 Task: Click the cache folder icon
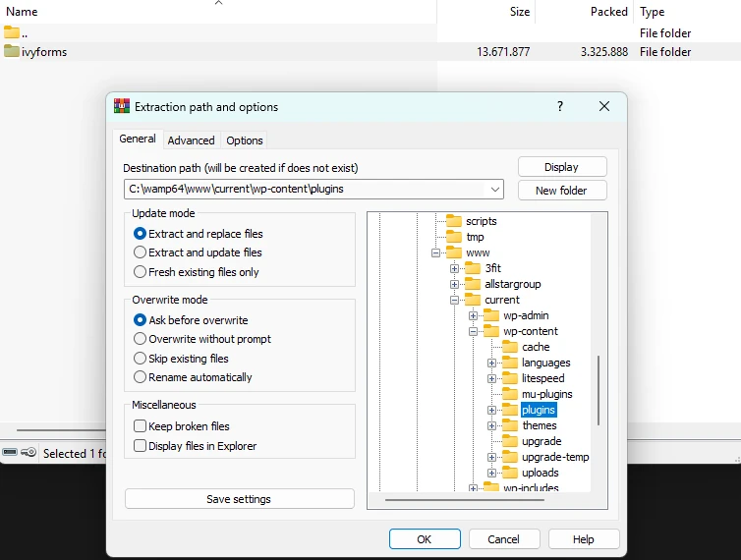(x=510, y=347)
